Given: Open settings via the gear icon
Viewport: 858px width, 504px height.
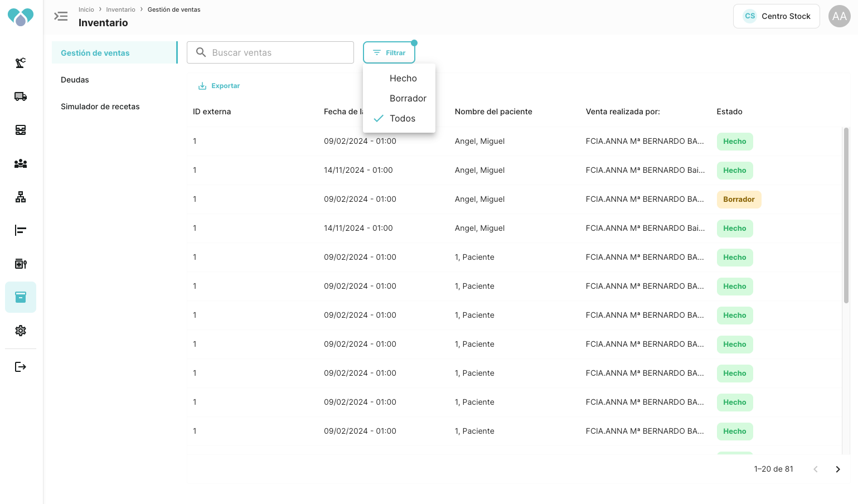Looking at the screenshot, I should pos(21,331).
